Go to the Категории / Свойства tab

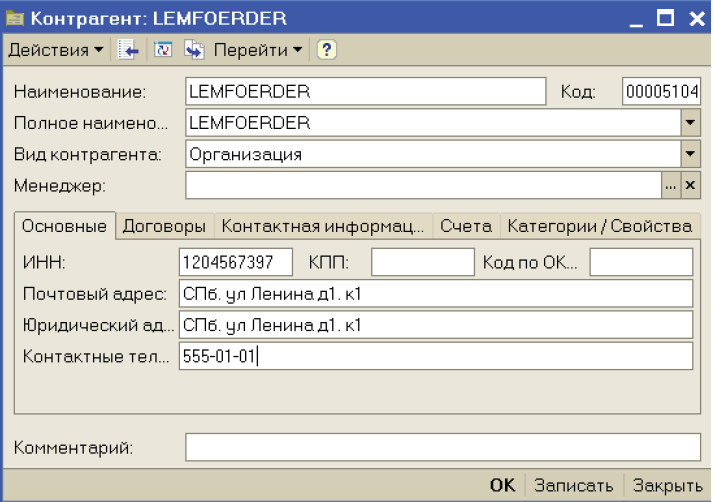point(599,226)
